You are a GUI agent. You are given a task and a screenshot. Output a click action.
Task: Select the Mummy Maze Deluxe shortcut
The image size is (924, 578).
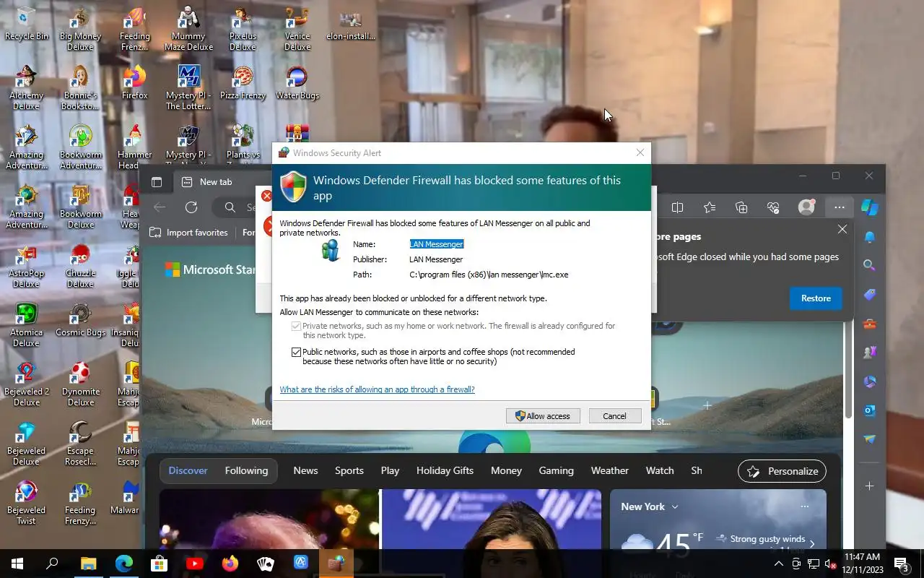(188, 28)
